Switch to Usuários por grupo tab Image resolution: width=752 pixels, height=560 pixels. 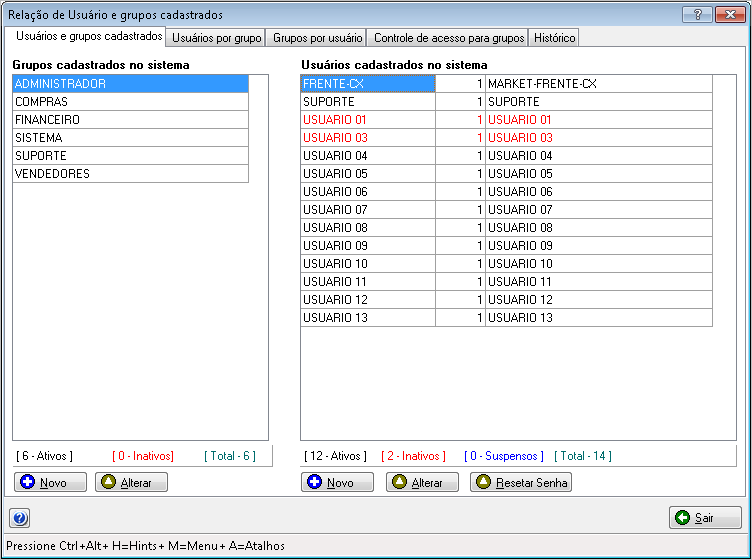[216, 38]
